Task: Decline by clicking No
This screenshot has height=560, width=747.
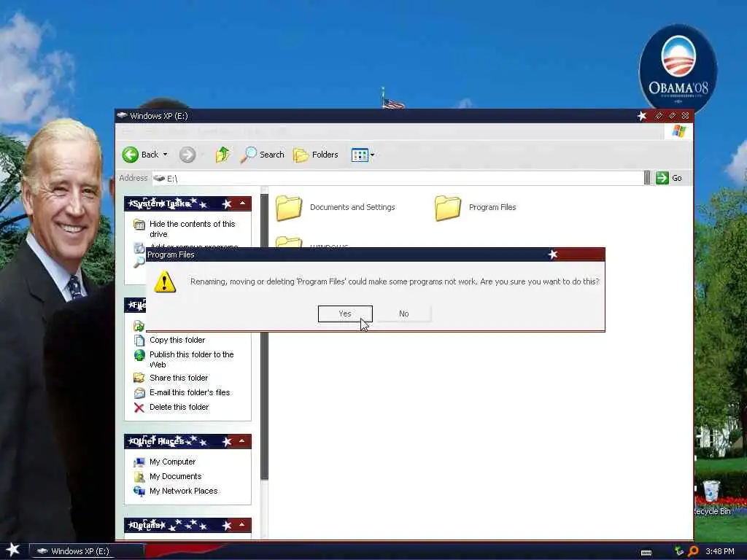Action: [x=404, y=314]
